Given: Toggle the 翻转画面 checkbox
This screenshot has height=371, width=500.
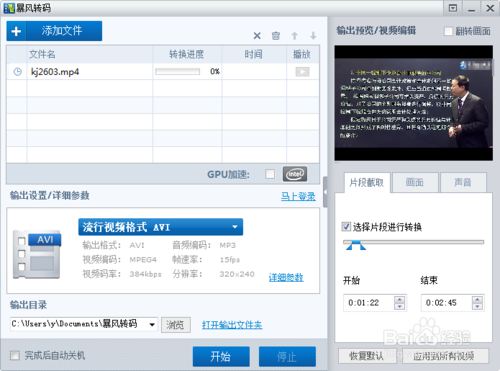Looking at the screenshot, I should [x=449, y=31].
